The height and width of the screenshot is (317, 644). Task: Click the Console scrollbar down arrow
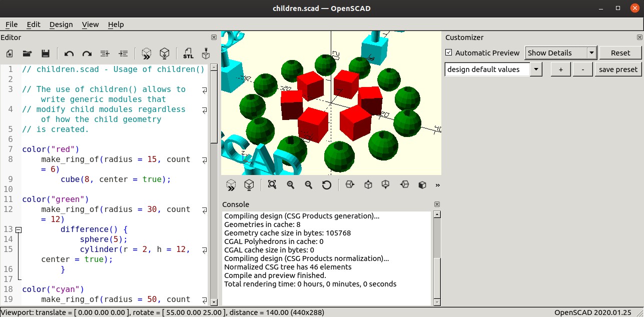coord(437,301)
